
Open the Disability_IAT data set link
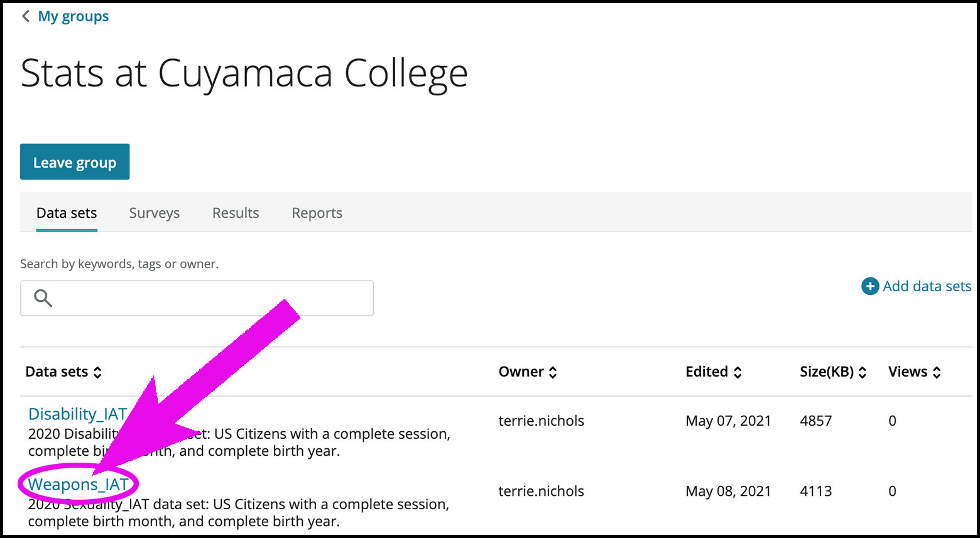(78, 414)
